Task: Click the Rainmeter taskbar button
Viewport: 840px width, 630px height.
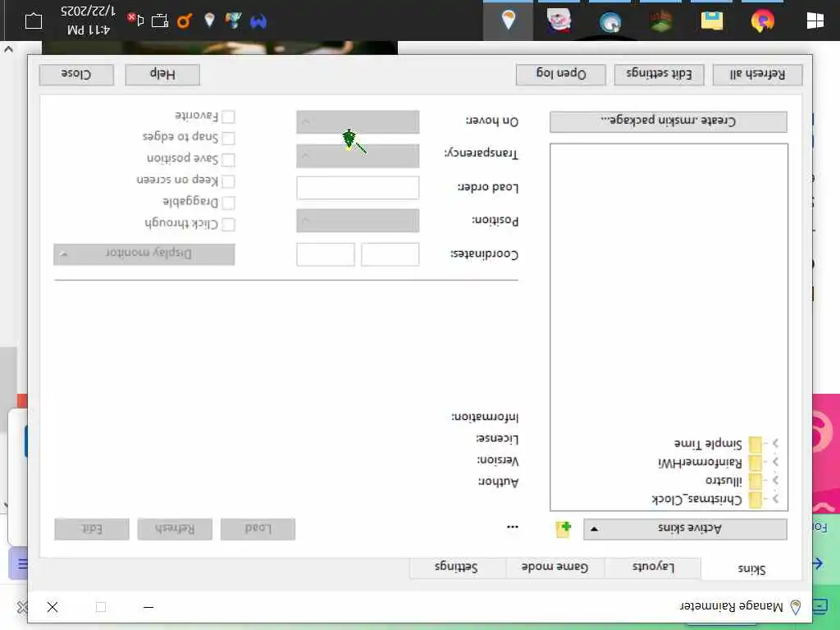Action: [508, 21]
